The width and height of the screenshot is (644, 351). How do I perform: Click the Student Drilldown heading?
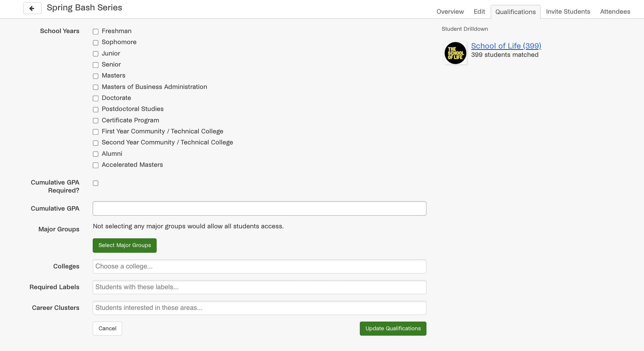point(465,29)
